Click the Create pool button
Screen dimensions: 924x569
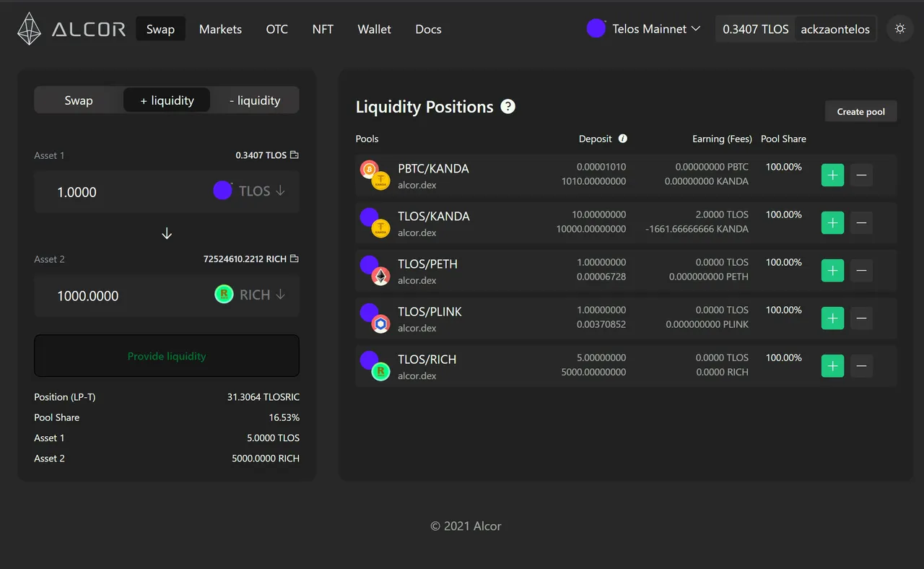coord(861,111)
